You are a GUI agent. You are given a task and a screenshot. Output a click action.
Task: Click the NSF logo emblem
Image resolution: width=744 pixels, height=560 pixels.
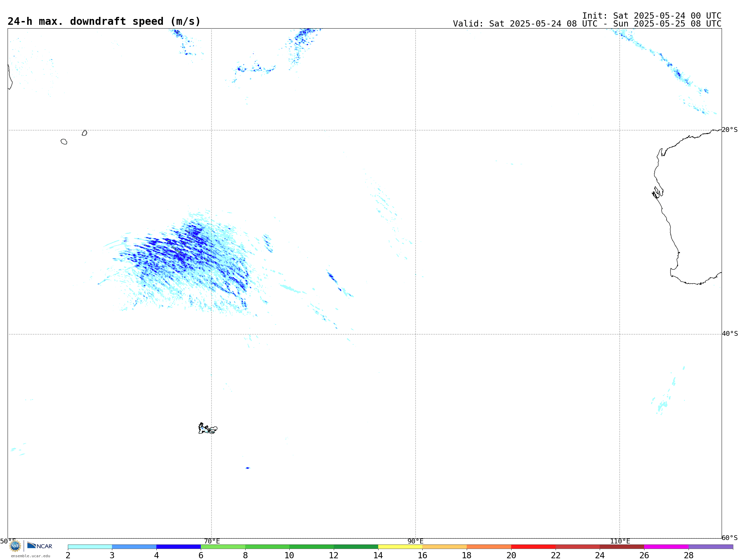(x=15, y=546)
